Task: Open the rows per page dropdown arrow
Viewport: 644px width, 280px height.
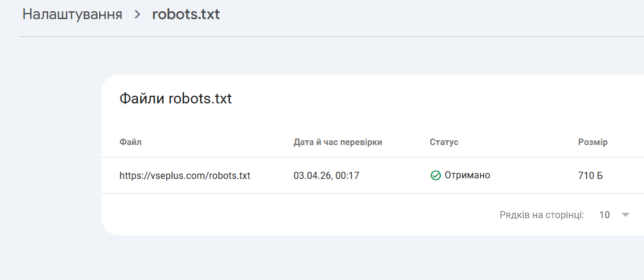Action: (x=625, y=215)
